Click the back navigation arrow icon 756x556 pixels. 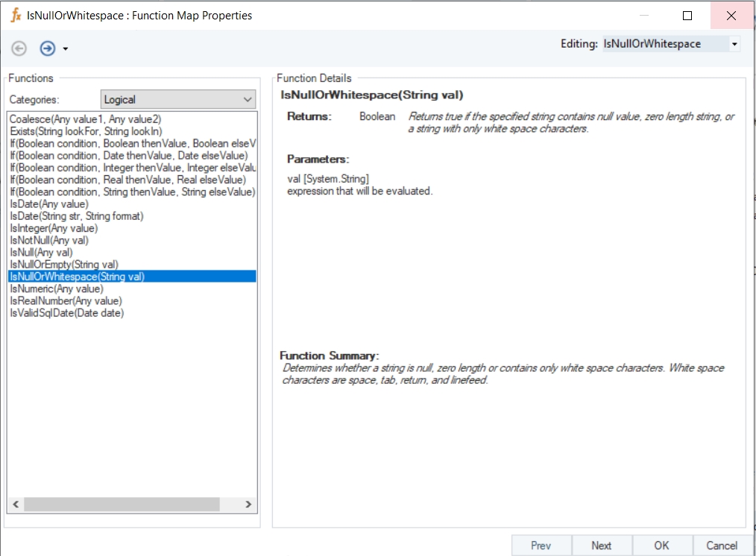19,48
